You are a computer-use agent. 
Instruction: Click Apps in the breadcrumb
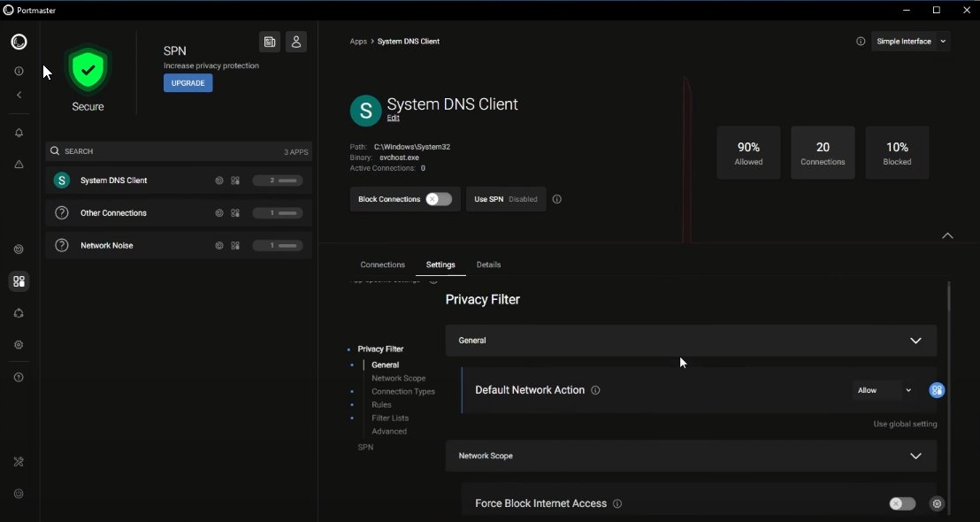[x=358, y=42]
